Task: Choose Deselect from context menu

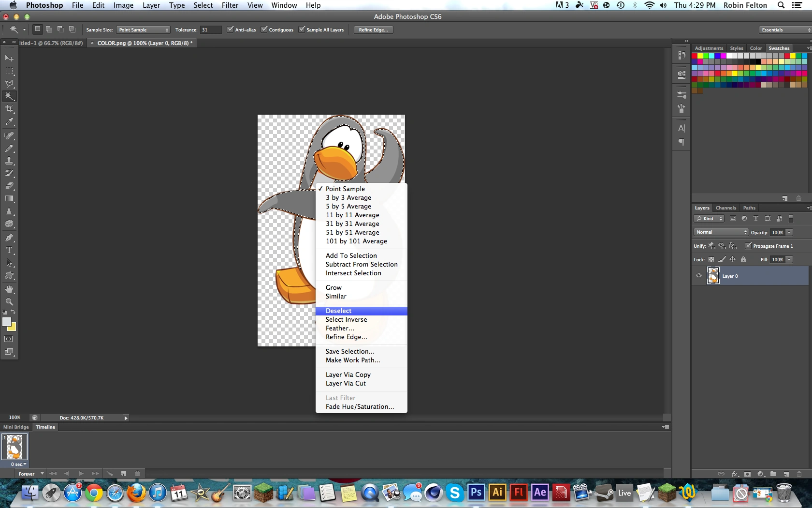Action: coord(338,311)
